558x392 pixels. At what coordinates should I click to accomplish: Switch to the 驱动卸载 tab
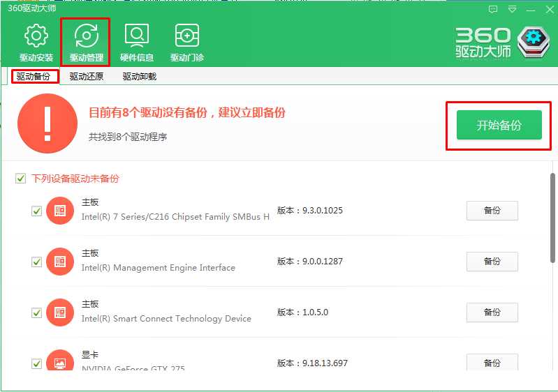click(140, 77)
